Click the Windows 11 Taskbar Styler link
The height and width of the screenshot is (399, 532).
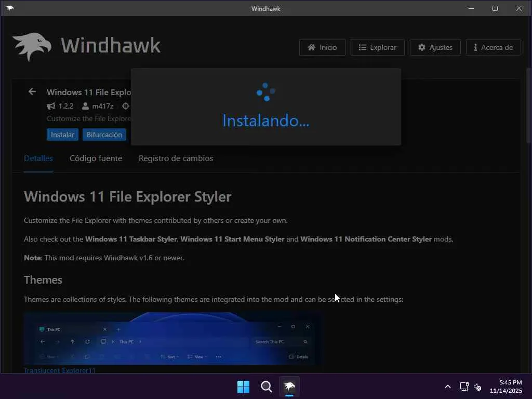(x=131, y=239)
